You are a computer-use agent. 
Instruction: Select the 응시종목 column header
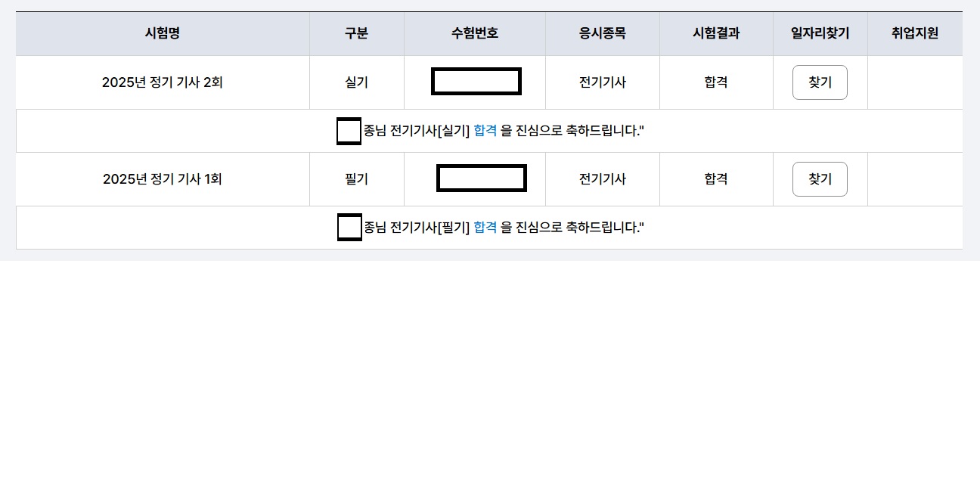pyautogui.click(x=603, y=33)
